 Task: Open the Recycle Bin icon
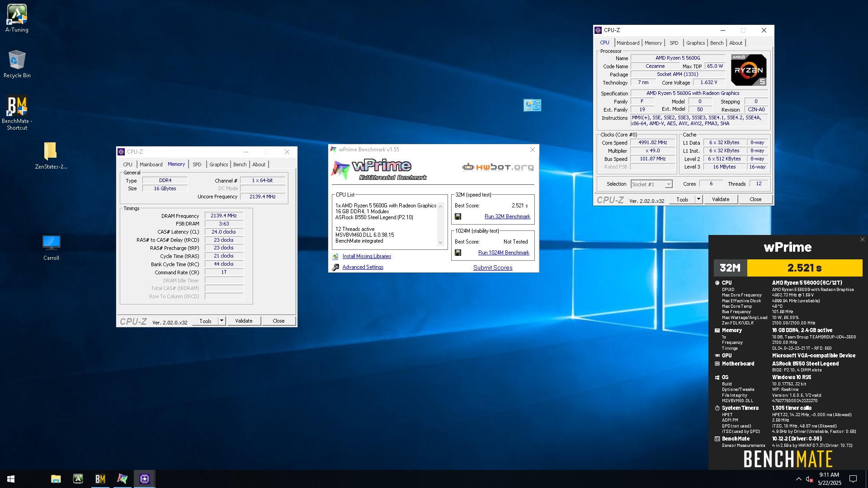(17, 64)
